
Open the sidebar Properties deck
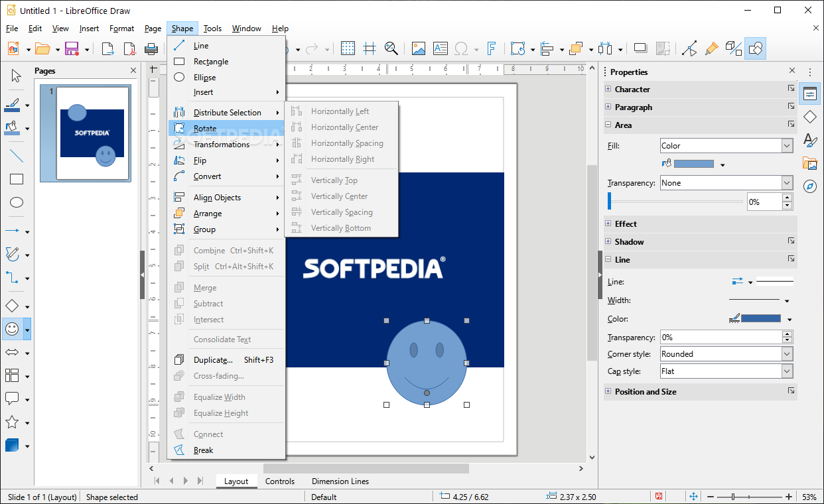809,94
